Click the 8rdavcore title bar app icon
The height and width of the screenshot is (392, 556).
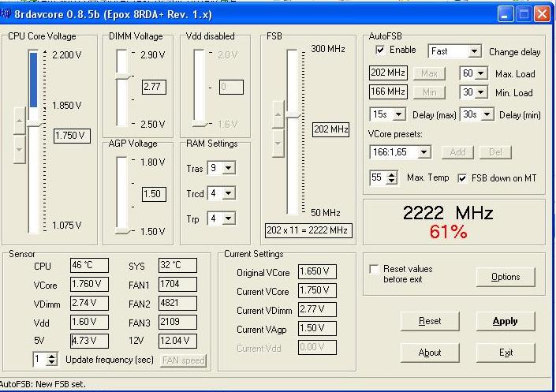(x=6, y=14)
